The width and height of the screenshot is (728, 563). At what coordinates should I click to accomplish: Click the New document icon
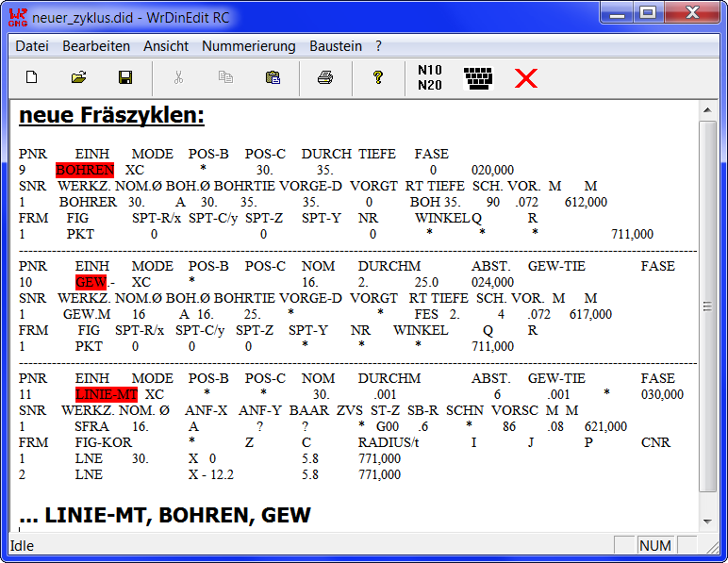pyautogui.click(x=31, y=77)
